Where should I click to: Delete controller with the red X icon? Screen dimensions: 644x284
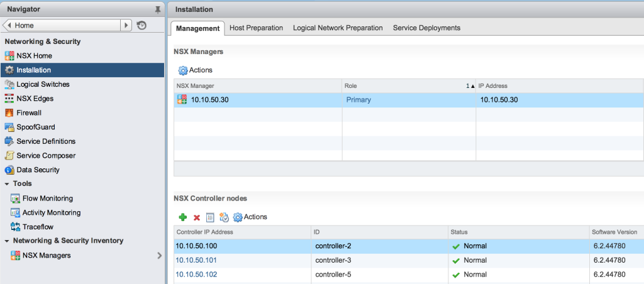point(197,217)
